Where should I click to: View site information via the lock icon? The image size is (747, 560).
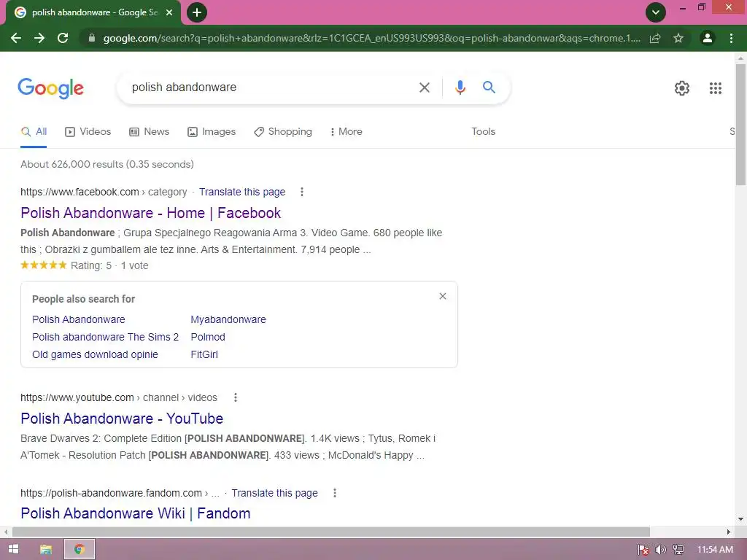tap(92, 38)
